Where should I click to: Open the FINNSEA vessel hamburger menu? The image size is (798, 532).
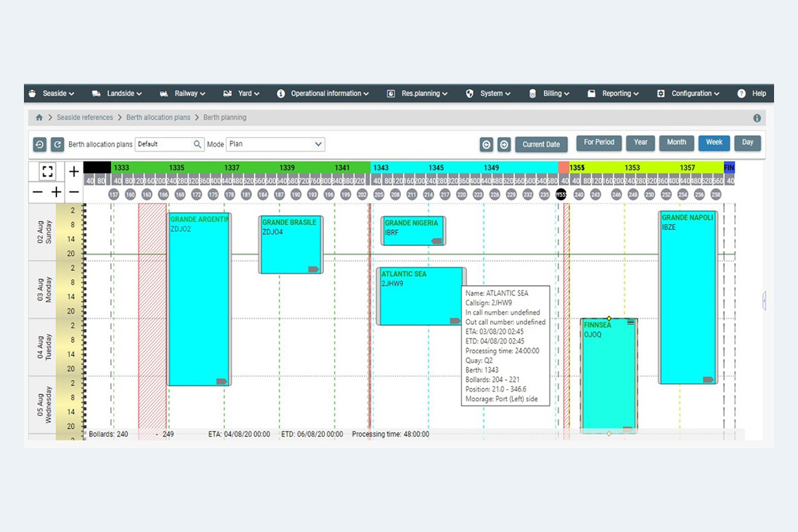(x=630, y=323)
